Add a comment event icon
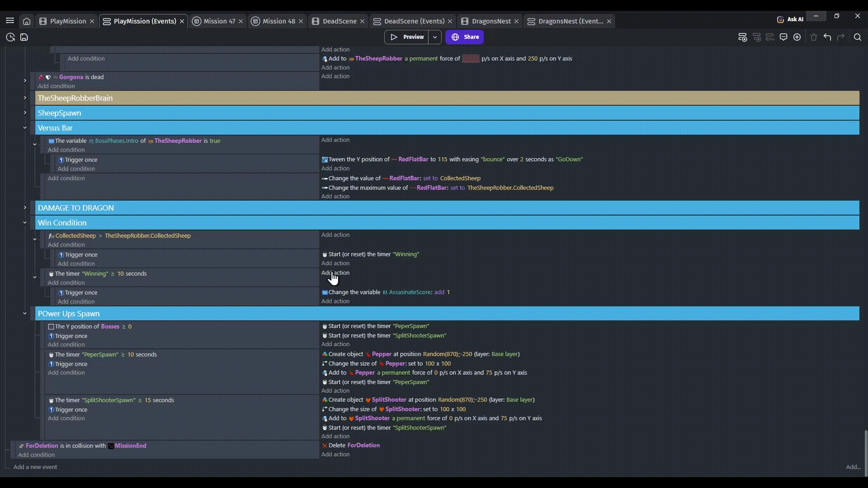 point(783,37)
